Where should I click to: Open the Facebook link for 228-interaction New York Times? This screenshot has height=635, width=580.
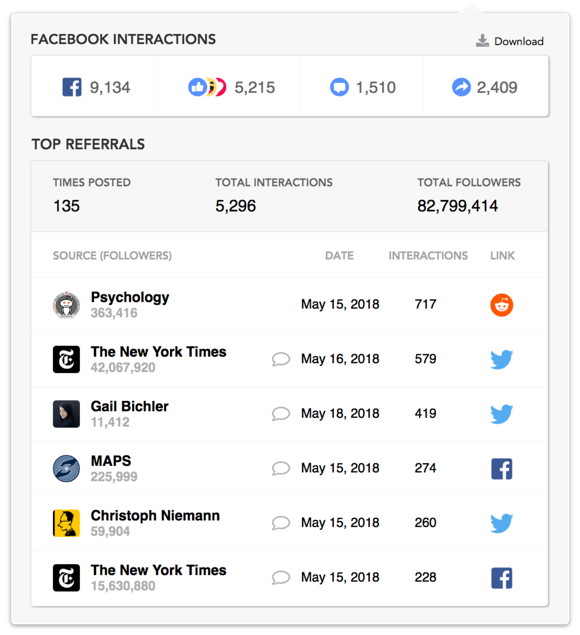(x=501, y=578)
